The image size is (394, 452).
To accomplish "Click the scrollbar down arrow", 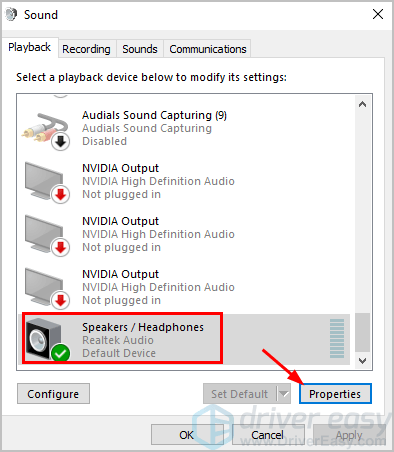I will (x=362, y=360).
